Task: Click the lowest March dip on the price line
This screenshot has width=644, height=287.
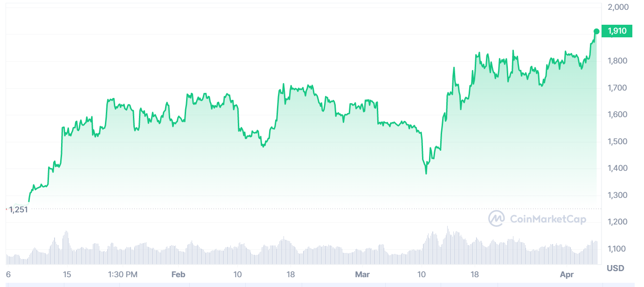Action: point(426,174)
